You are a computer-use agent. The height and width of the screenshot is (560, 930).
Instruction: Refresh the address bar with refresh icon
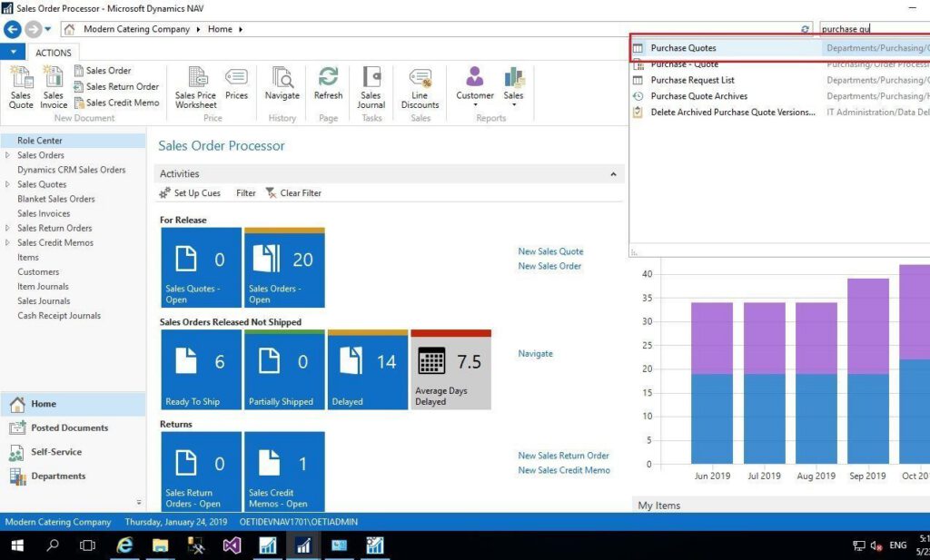(x=805, y=29)
